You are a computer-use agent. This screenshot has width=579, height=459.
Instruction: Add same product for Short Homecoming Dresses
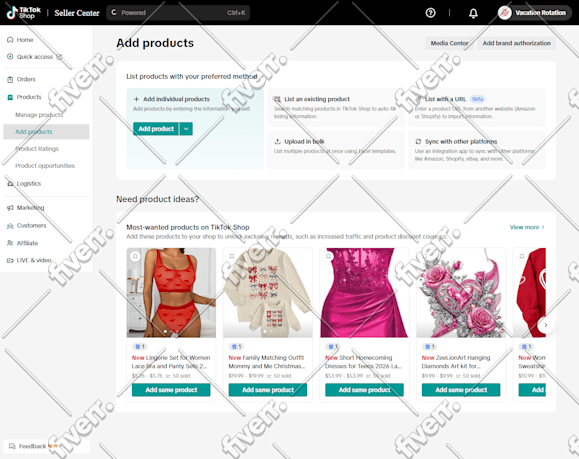(364, 390)
